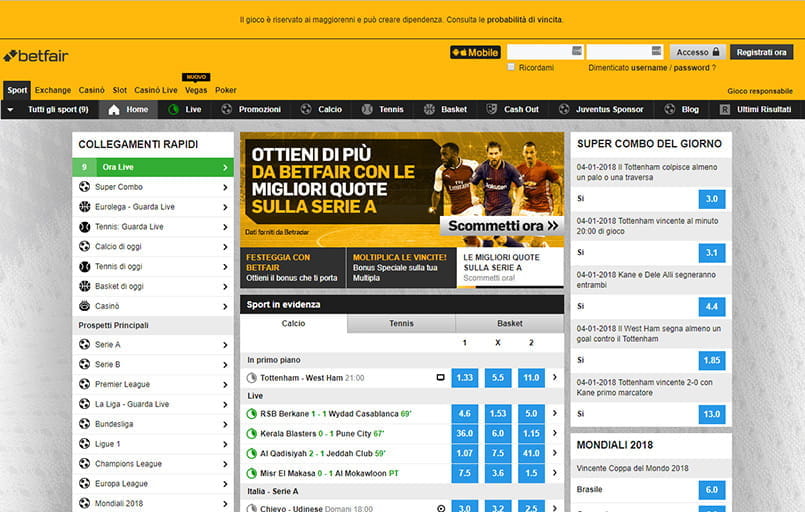805x512 pixels.
Task: Click the Tennis: Guarda Live icon
Action: (x=85, y=226)
